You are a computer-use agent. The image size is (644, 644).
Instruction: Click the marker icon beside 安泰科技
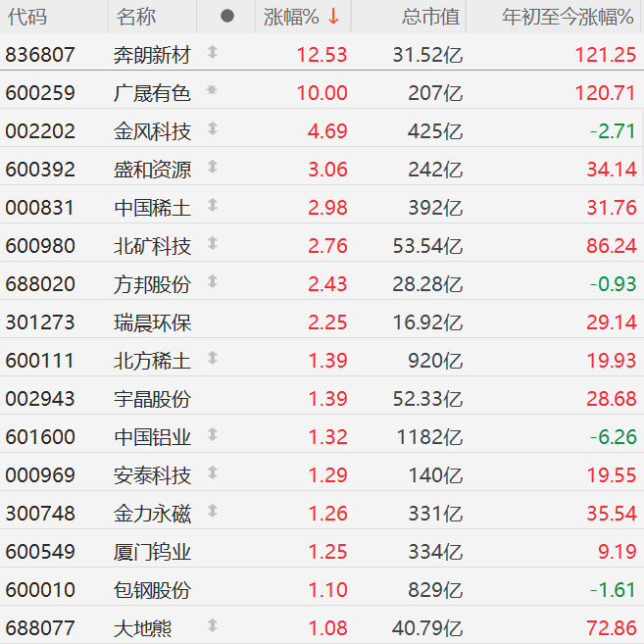(x=213, y=472)
